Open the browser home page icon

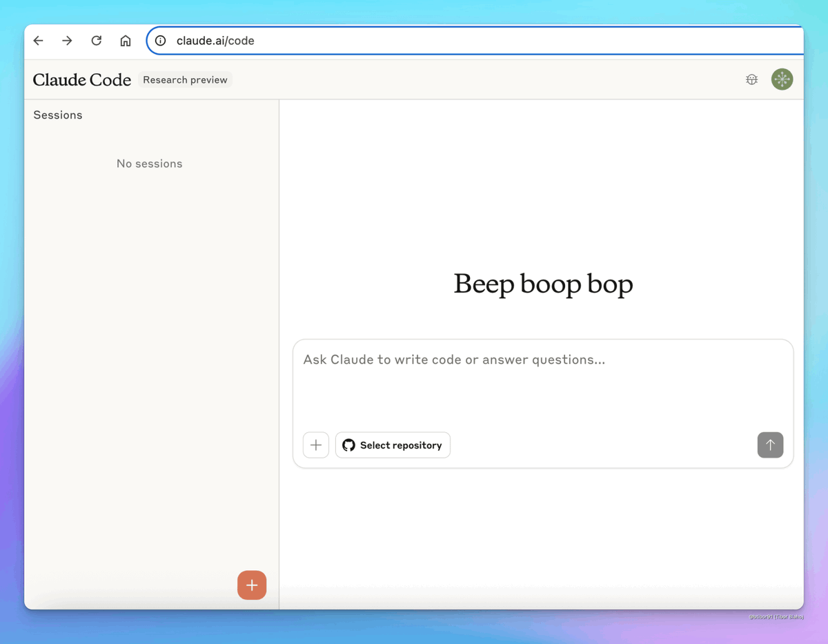(126, 41)
